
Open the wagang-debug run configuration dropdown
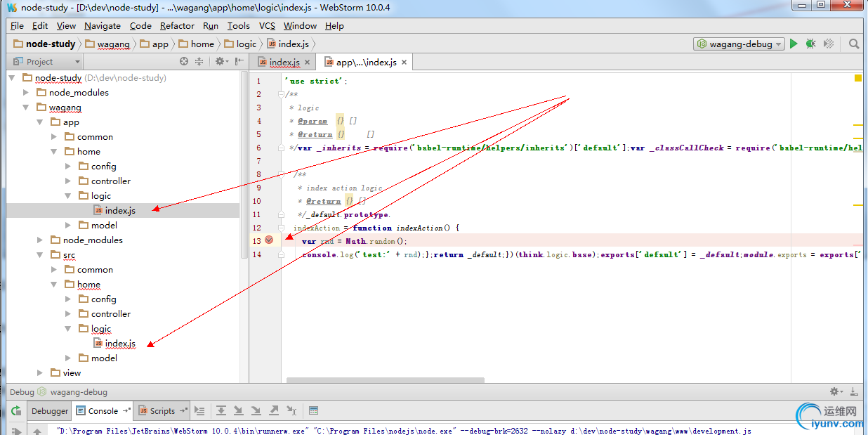(x=739, y=44)
